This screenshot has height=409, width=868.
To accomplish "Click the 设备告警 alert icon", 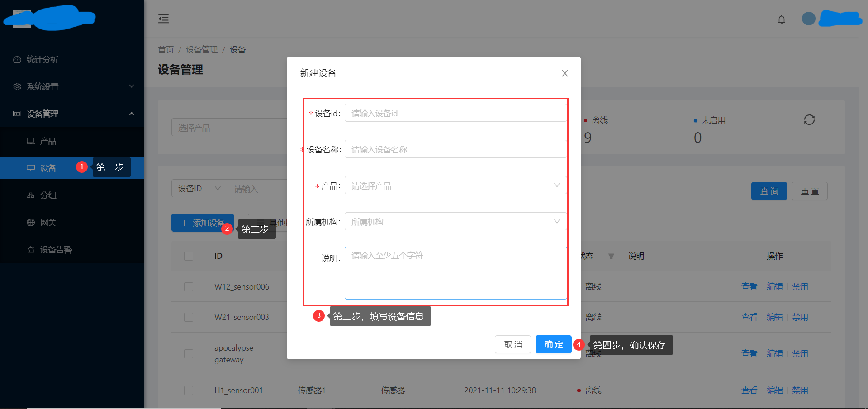I will (x=31, y=250).
